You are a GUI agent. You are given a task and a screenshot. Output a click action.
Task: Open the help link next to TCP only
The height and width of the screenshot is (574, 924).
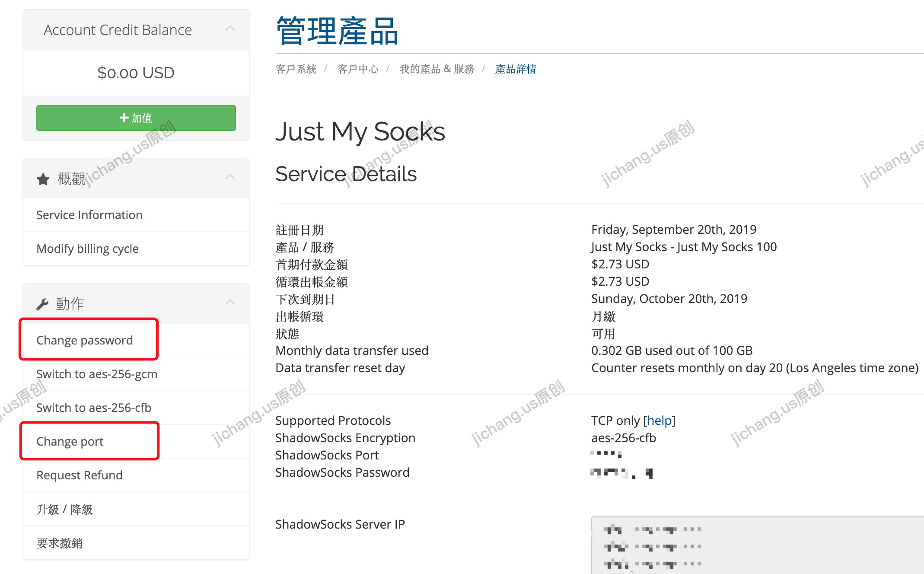[659, 421]
